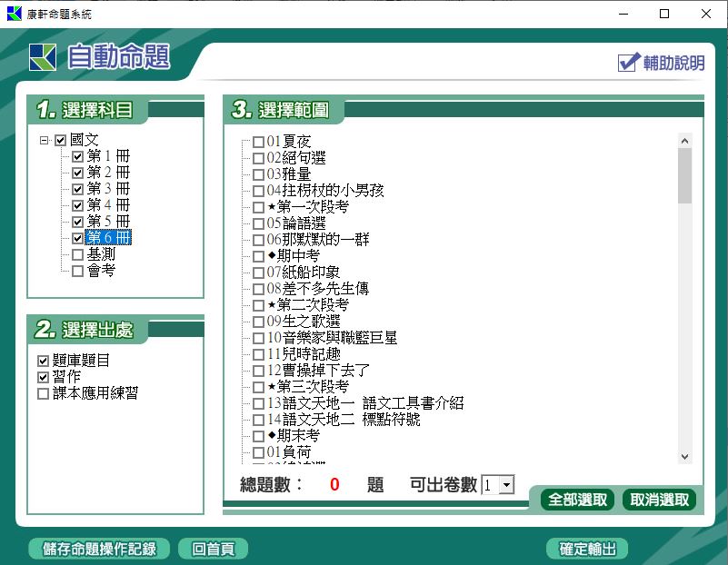Click the app icon in title bar
The width and height of the screenshot is (728, 565).
pos(13,14)
